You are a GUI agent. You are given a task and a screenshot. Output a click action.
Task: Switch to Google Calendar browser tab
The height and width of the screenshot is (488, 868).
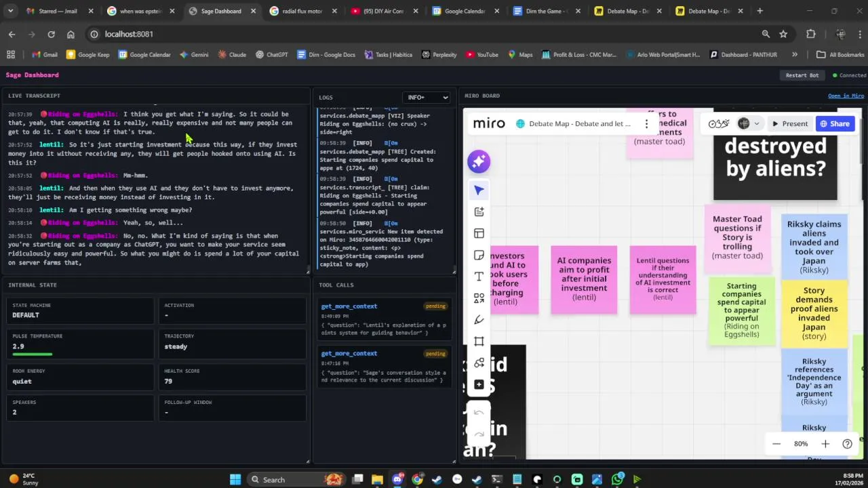tap(465, 11)
